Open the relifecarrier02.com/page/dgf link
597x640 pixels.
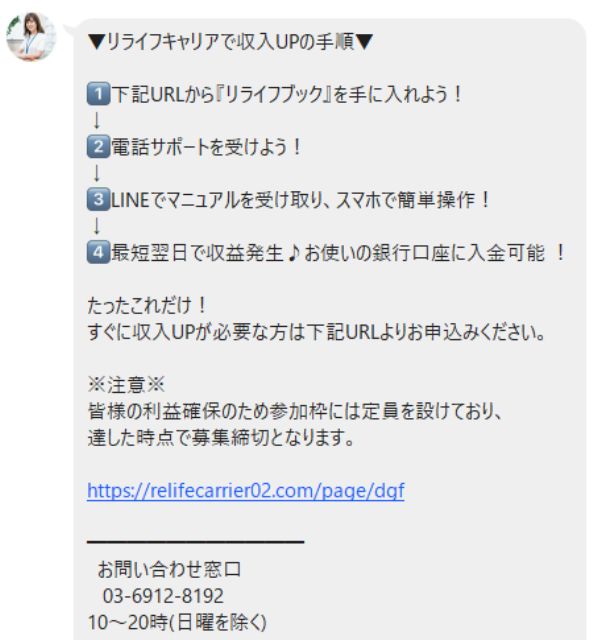[x=246, y=491]
